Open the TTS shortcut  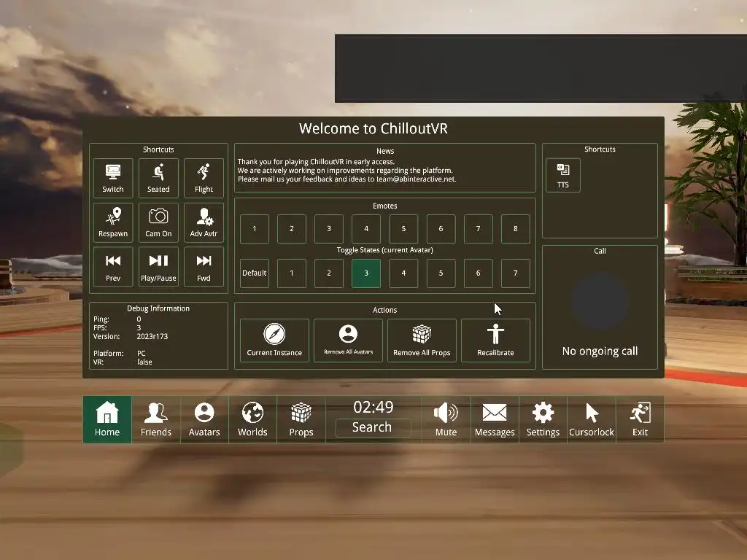[x=562, y=175]
